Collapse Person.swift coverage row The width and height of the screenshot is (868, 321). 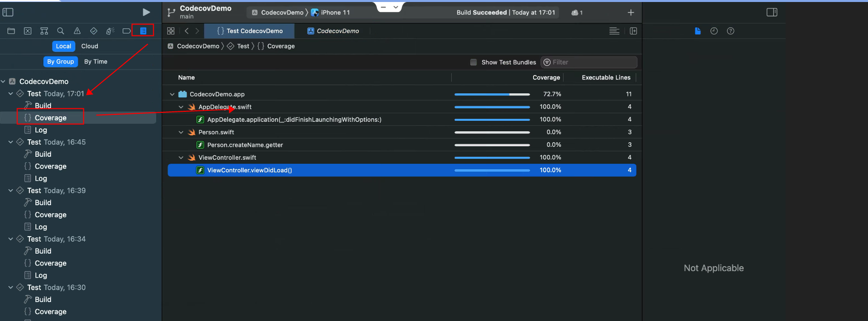click(181, 132)
